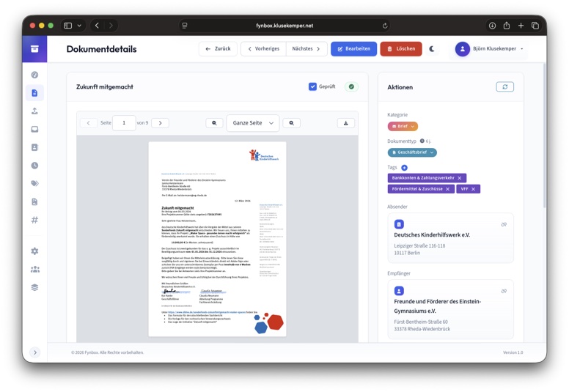569x392 pixels.
Task: Open settings gear in sidebar
Action: click(x=34, y=251)
